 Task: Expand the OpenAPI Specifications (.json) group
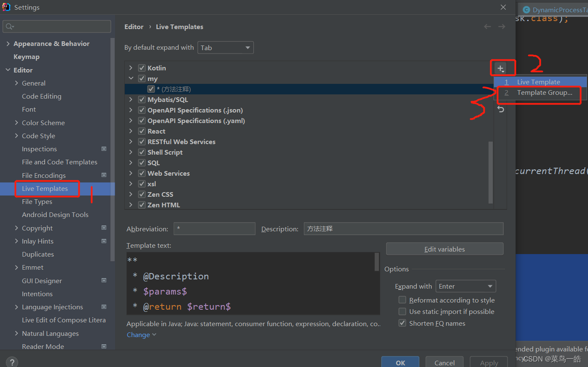[x=131, y=110]
